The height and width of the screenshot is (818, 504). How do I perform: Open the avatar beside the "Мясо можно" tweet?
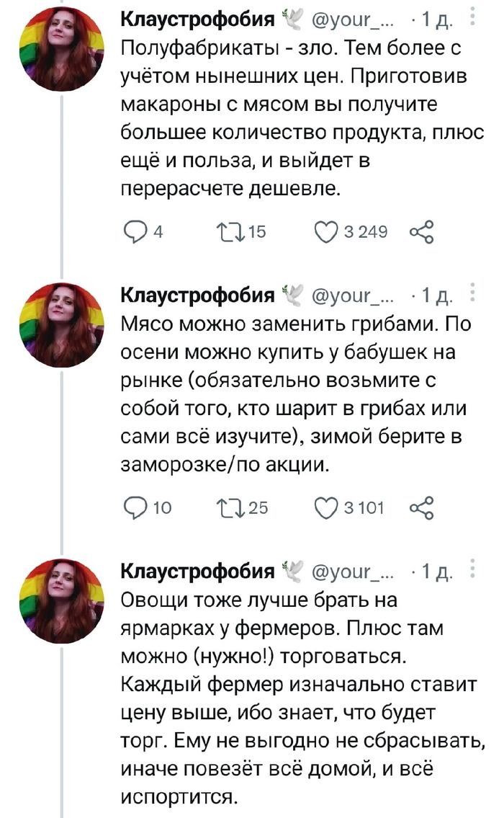(x=61, y=326)
